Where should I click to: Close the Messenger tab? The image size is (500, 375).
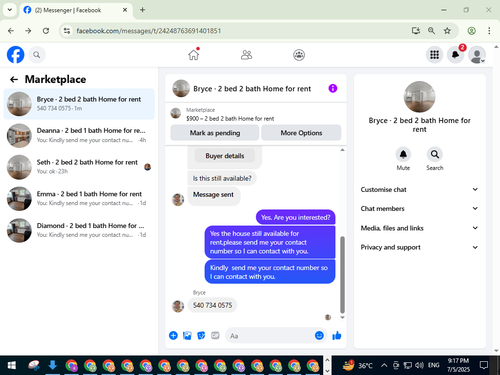125,10
